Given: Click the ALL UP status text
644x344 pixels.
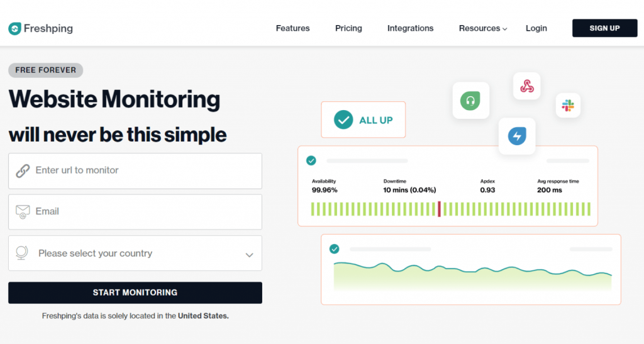Looking at the screenshot, I should (x=376, y=120).
